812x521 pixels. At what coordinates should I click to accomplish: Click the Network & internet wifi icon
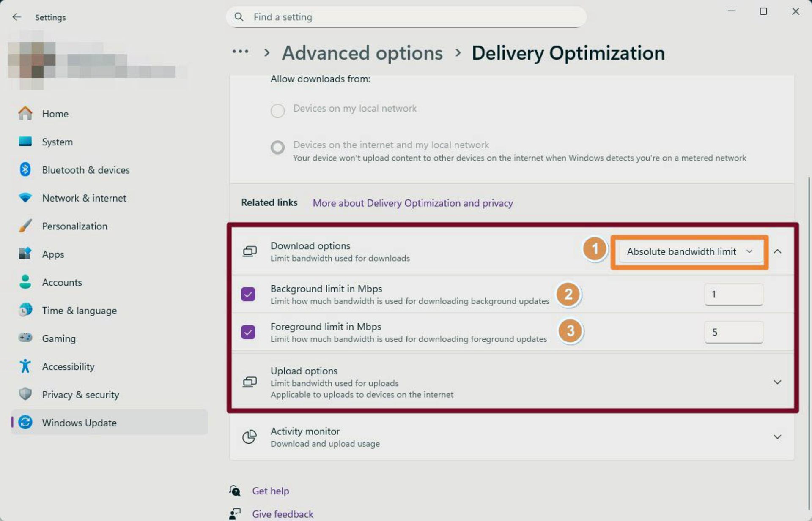coord(25,198)
